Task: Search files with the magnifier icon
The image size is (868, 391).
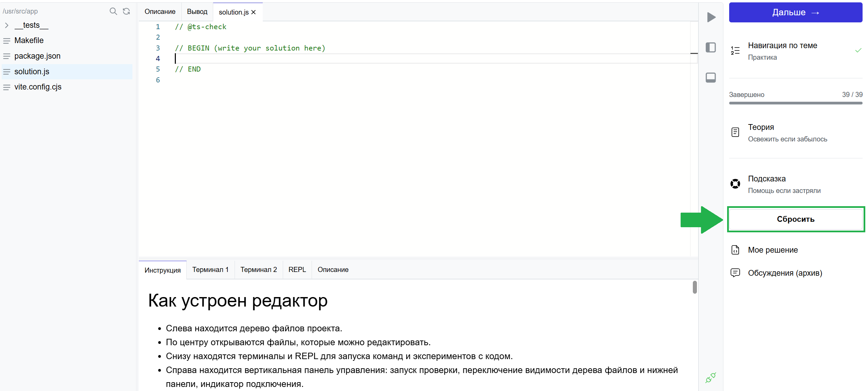Action: [x=113, y=11]
